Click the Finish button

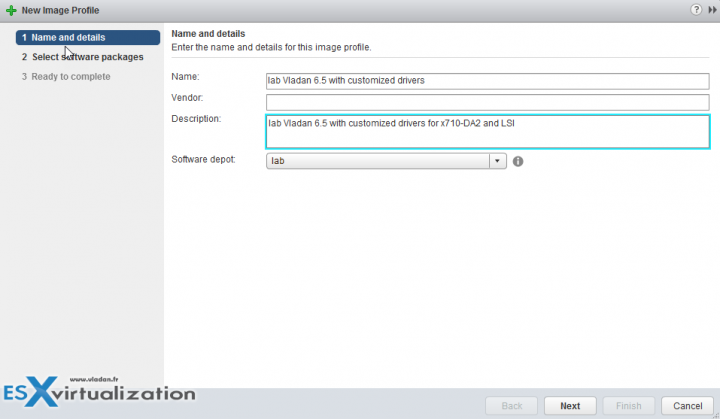click(629, 406)
